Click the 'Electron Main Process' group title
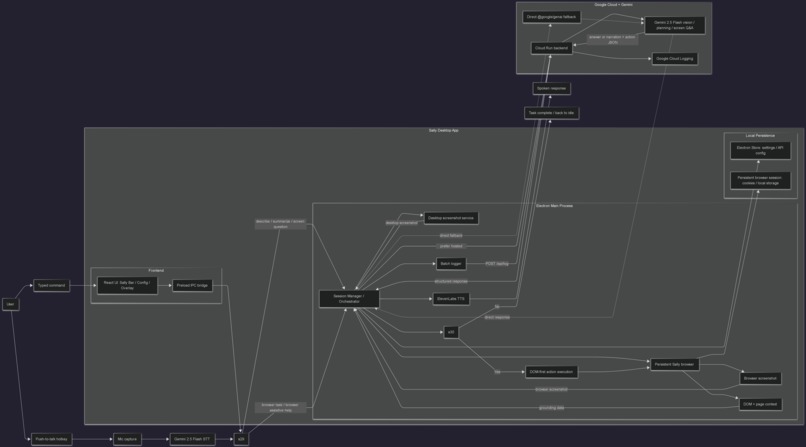The height and width of the screenshot is (447, 806). point(554,206)
